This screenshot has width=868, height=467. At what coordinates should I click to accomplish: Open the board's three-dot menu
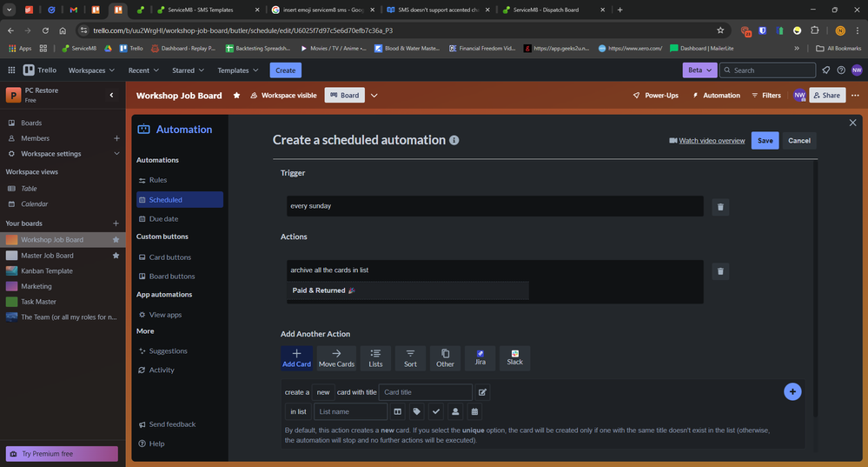click(x=855, y=96)
